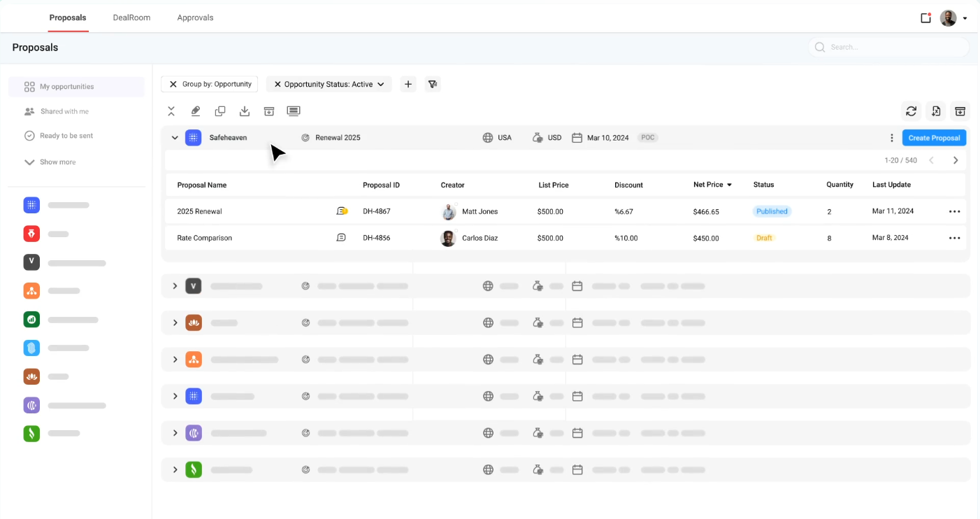This screenshot has height=519, width=980.
Task: Open the Opportunity Status dropdown arrow
Action: pos(381,84)
